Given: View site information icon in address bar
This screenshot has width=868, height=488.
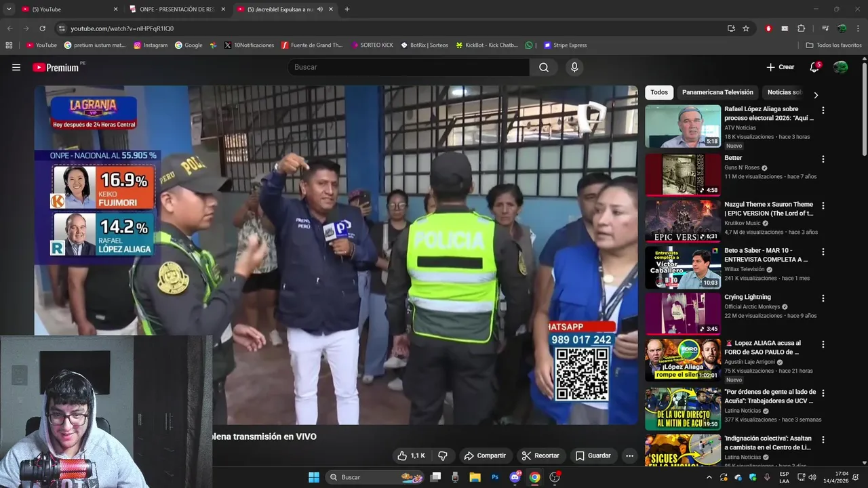Looking at the screenshot, I should click(x=62, y=28).
